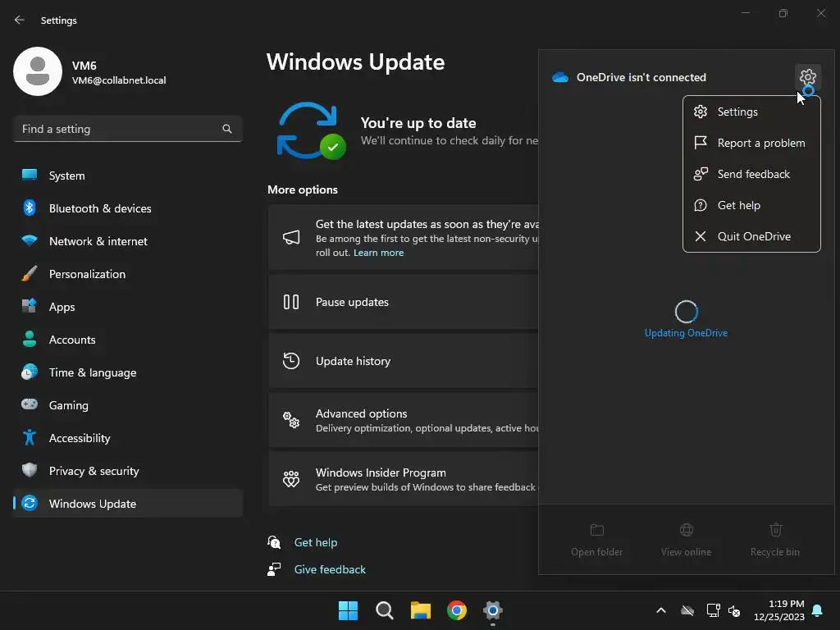Click the clock history icon beside Update history

click(291, 361)
